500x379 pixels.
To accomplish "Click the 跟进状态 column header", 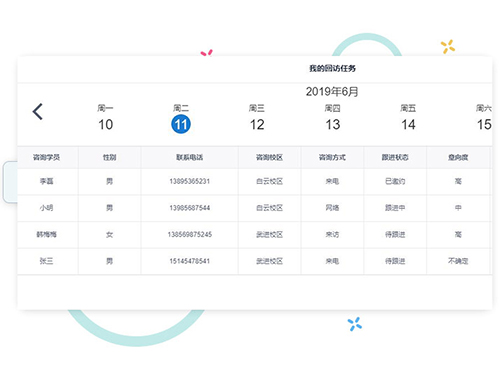I will 395,157.
